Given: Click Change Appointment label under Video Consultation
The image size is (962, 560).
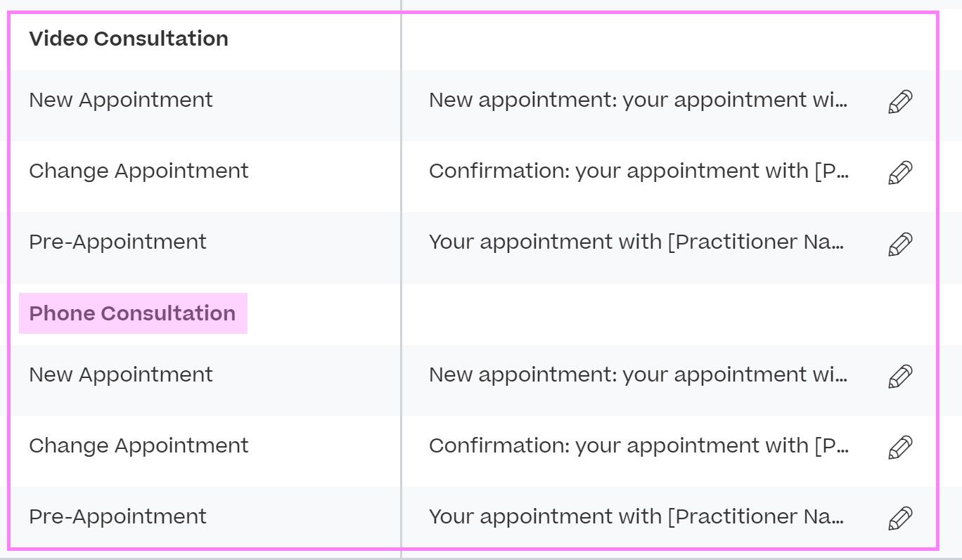Looking at the screenshot, I should [x=139, y=171].
